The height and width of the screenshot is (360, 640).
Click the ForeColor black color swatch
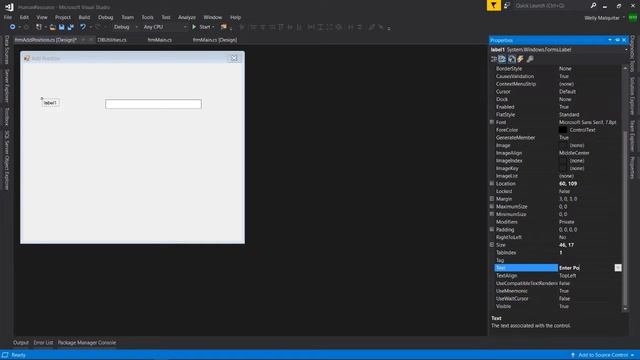coord(563,130)
